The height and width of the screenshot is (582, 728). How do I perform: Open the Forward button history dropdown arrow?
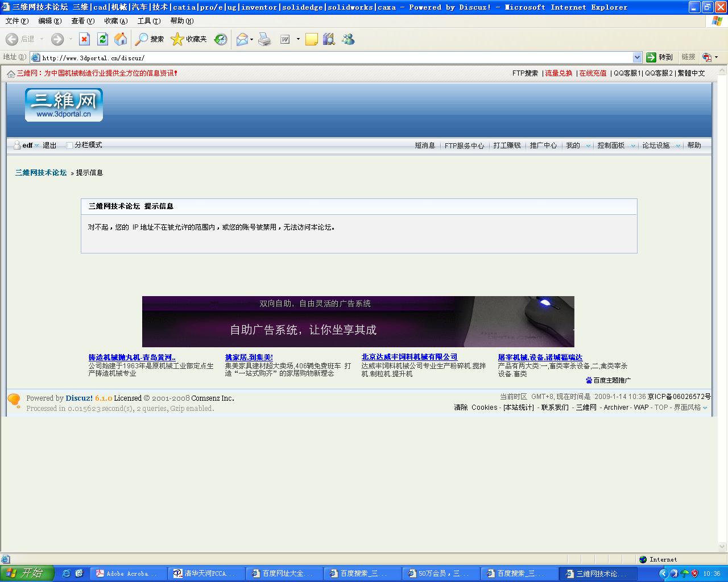[x=71, y=39]
